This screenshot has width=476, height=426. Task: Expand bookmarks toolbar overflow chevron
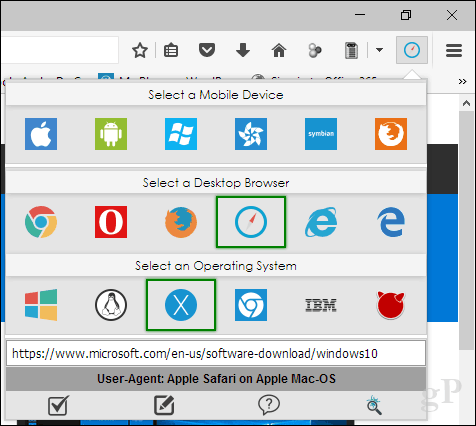pos(462,82)
